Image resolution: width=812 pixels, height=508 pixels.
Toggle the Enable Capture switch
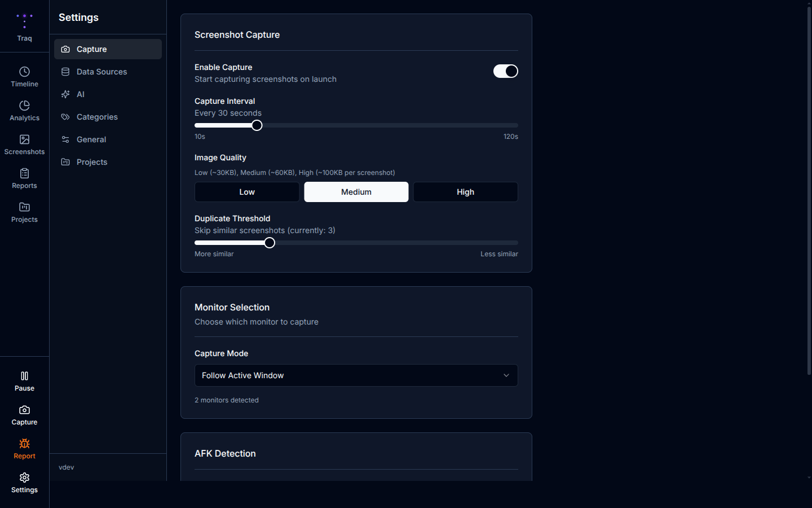505,71
